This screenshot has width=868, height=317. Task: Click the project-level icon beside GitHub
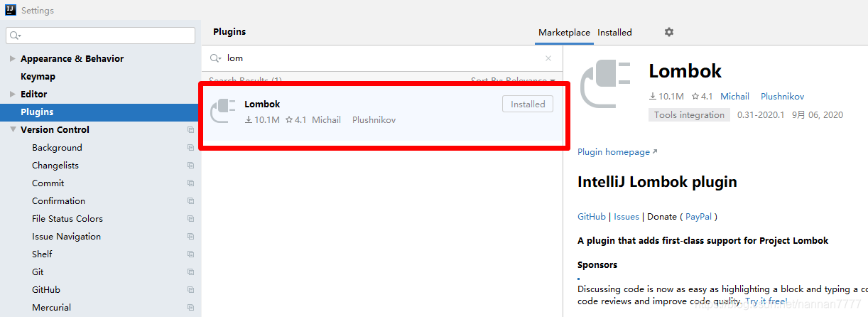(x=190, y=290)
